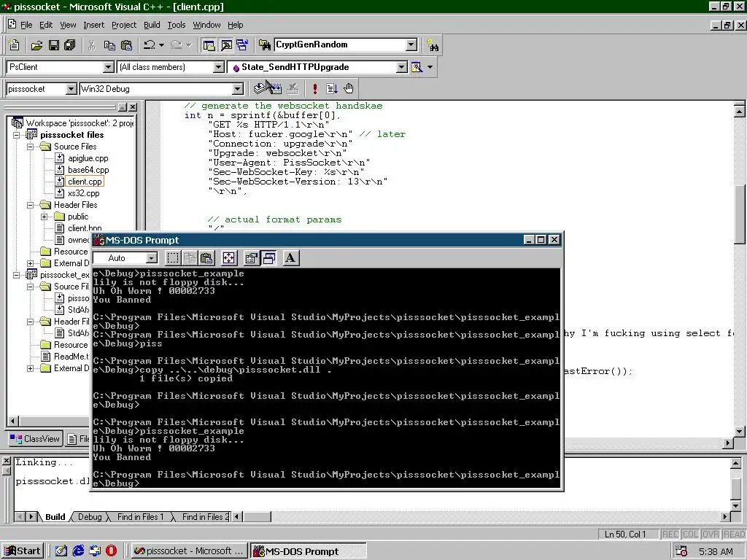
Task: Click the workspace tree scroll left arrow
Action: click(x=13, y=421)
